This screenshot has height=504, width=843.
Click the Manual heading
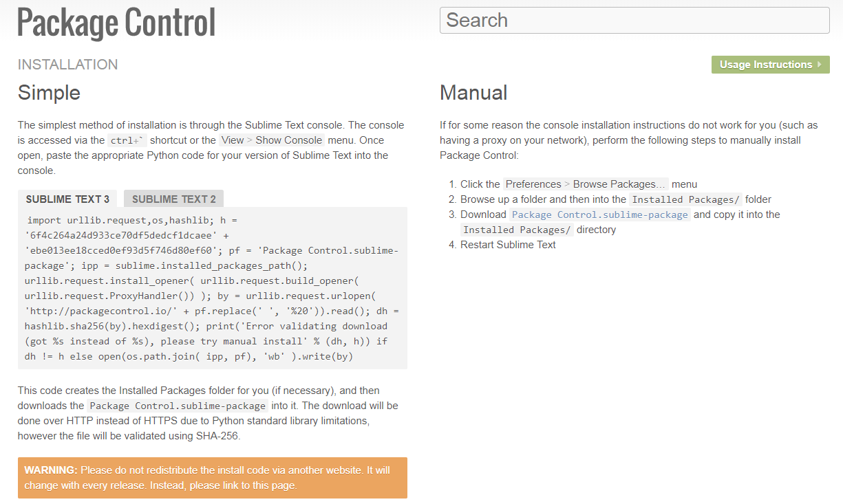pos(473,93)
